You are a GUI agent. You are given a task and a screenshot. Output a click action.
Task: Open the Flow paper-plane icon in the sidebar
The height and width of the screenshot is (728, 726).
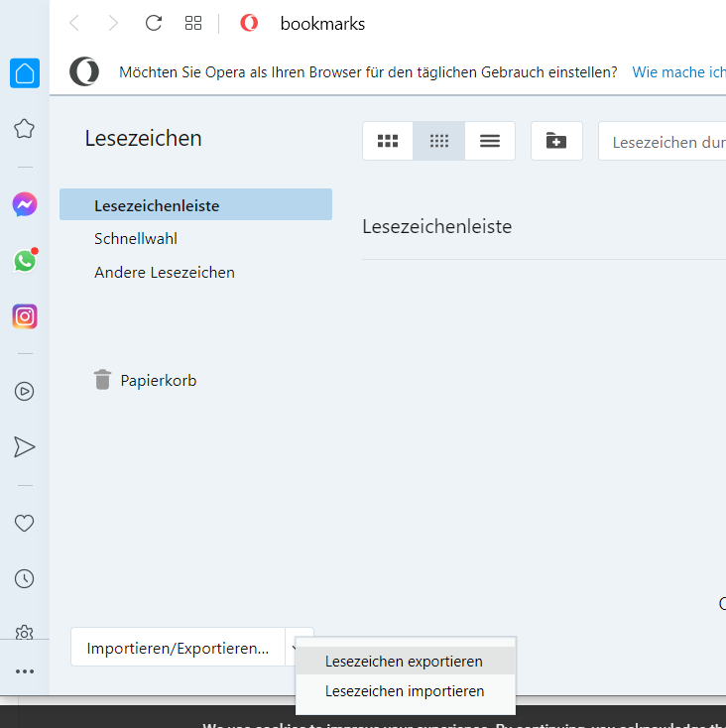click(x=24, y=447)
